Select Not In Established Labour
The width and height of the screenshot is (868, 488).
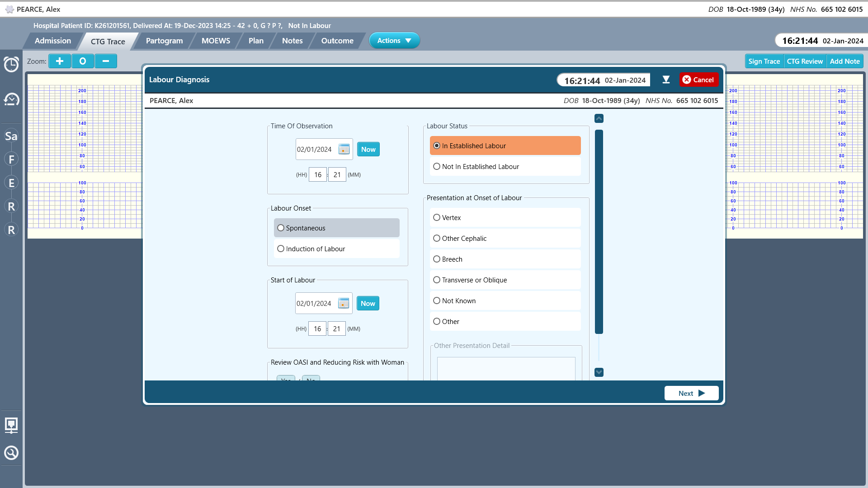tap(505, 167)
